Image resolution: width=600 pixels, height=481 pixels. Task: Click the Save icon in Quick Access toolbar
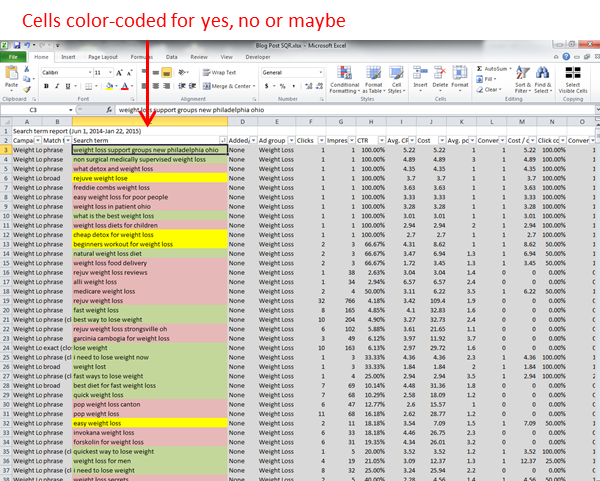point(16,45)
